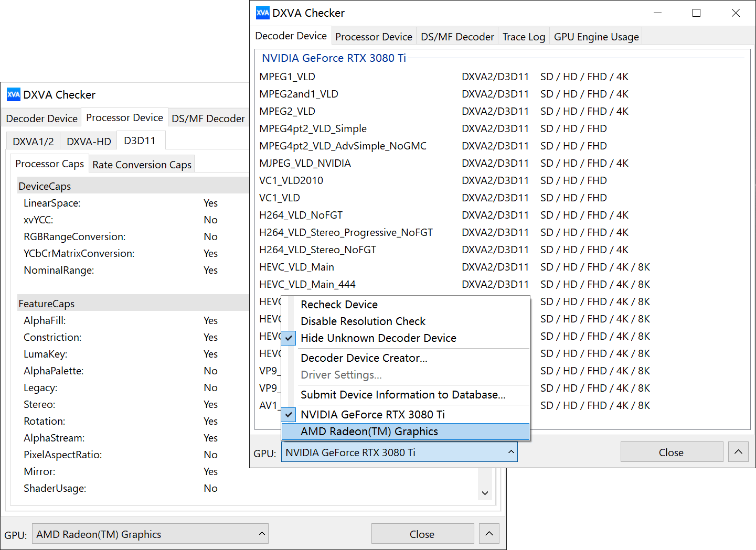Select Recheck Device from context menu
This screenshot has height=550, width=756.
(339, 305)
